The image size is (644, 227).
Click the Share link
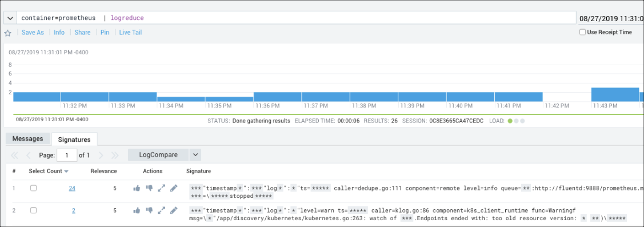pyautogui.click(x=82, y=33)
